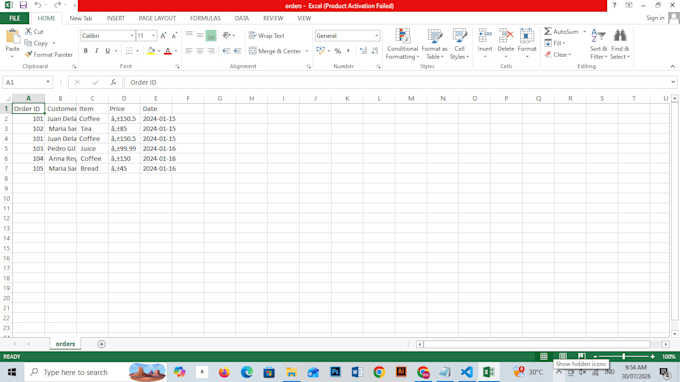
Task: Select the orders sheet tab
Action: point(65,344)
